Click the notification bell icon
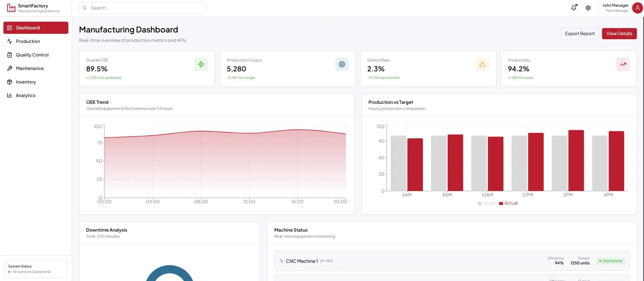Viewport: 644px width, 281px height. [x=574, y=8]
